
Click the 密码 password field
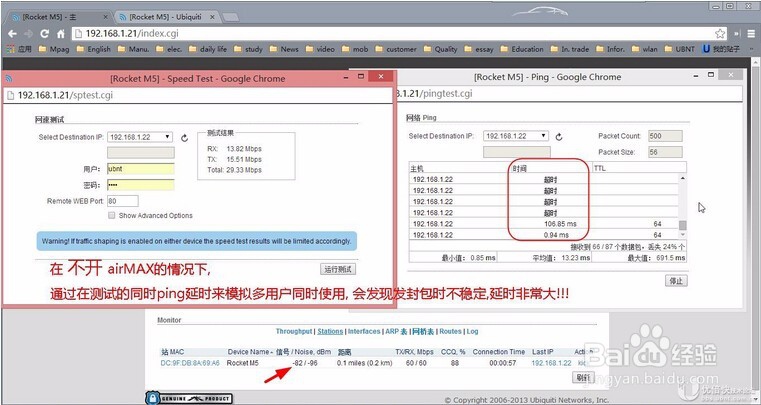(141, 185)
